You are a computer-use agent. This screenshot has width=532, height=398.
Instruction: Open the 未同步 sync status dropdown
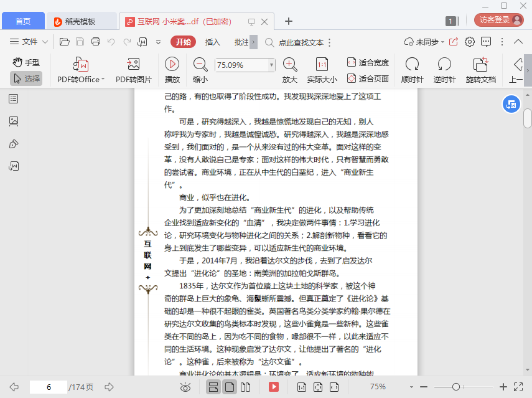tap(423, 42)
